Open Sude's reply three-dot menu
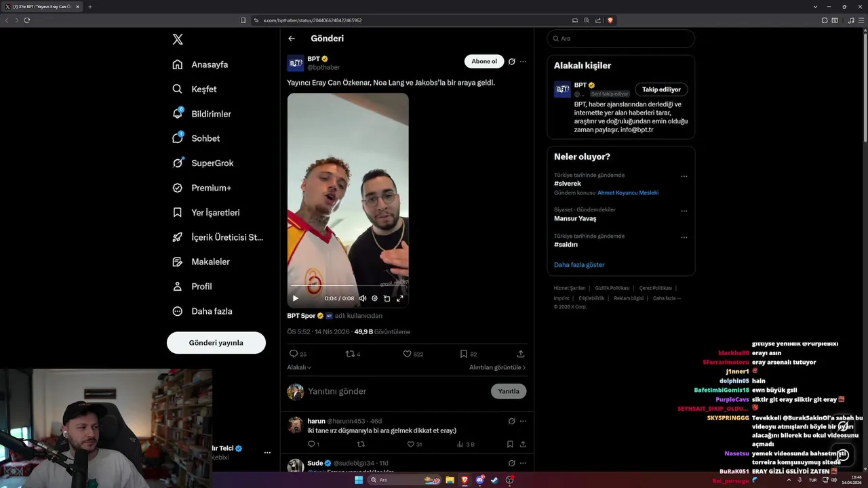 point(523,463)
